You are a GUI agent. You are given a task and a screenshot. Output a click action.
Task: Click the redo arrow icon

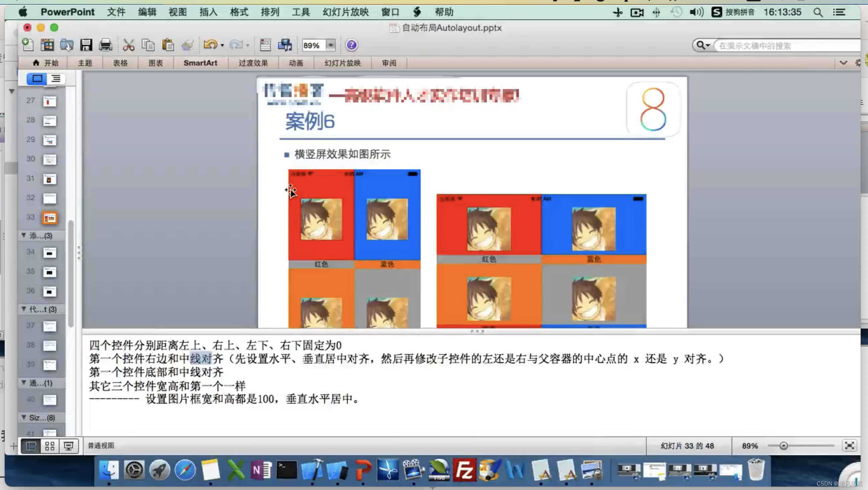pyautogui.click(x=236, y=45)
